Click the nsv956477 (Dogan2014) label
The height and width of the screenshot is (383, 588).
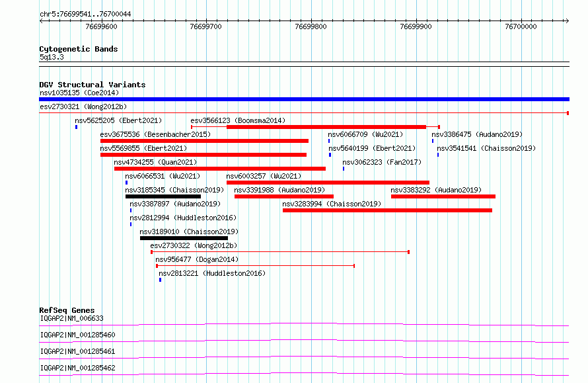pos(197,259)
